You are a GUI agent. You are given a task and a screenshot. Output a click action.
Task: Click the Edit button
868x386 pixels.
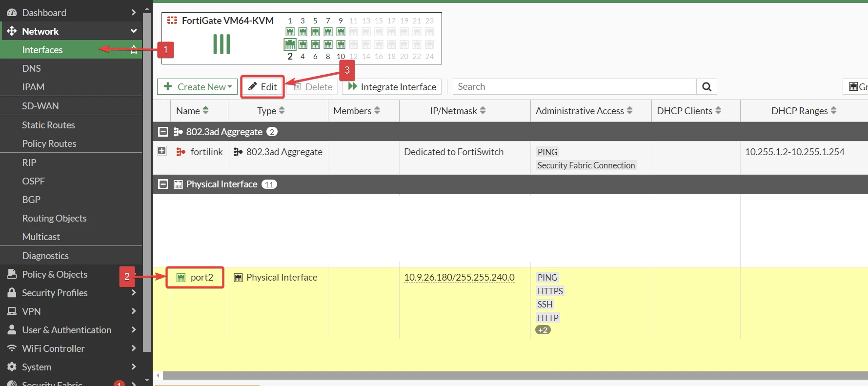click(x=262, y=87)
